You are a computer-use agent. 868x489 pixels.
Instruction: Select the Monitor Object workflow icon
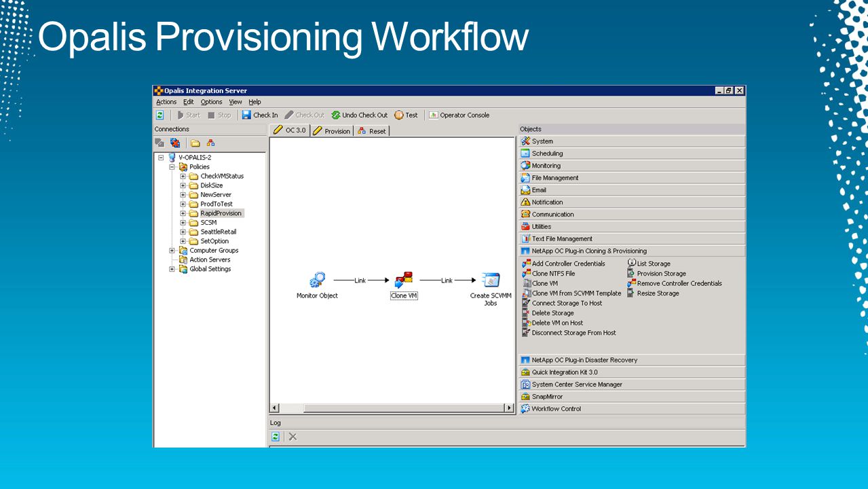pyautogui.click(x=317, y=280)
